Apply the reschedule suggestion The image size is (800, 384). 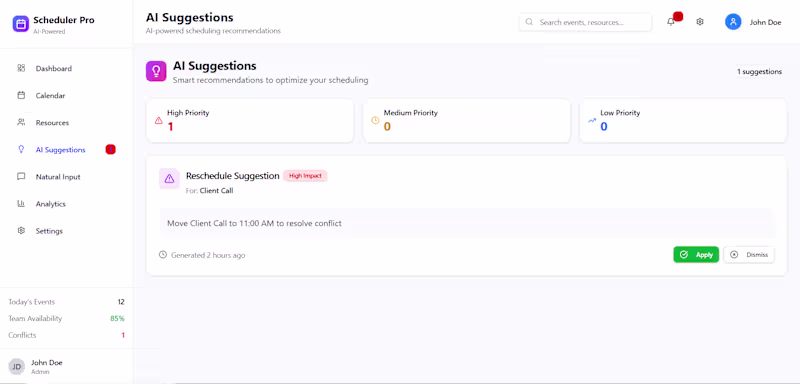click(696, 254)
